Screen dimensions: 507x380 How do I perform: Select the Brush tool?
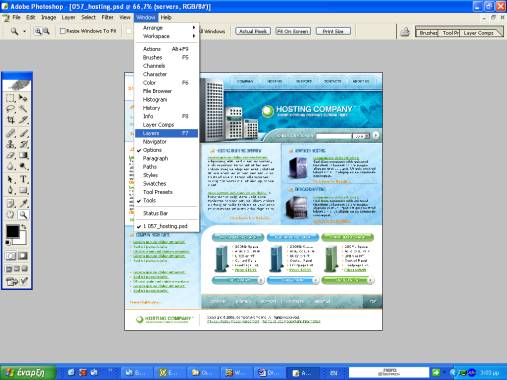coord(23,133)
